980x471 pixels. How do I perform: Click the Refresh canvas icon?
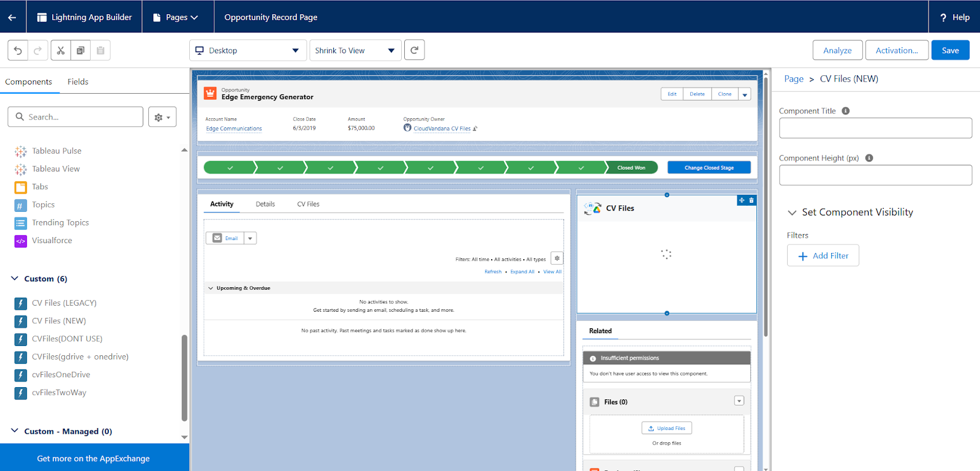point(415,50)
